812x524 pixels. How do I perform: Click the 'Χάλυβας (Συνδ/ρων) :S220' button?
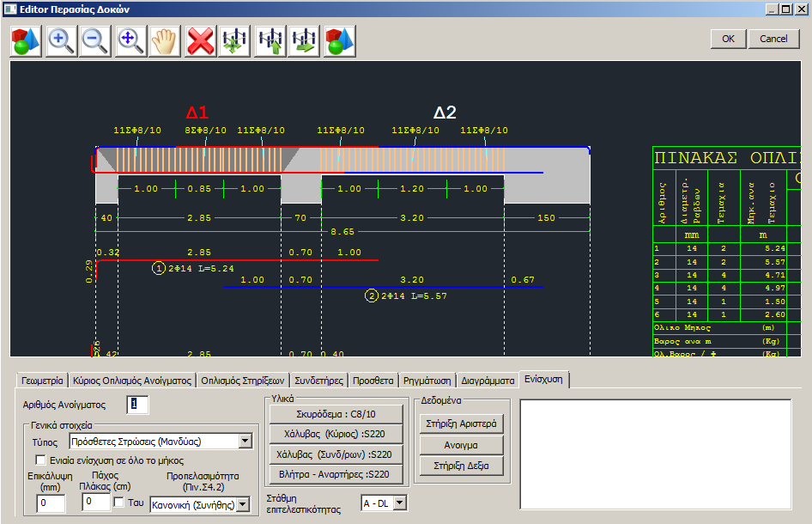336,454
